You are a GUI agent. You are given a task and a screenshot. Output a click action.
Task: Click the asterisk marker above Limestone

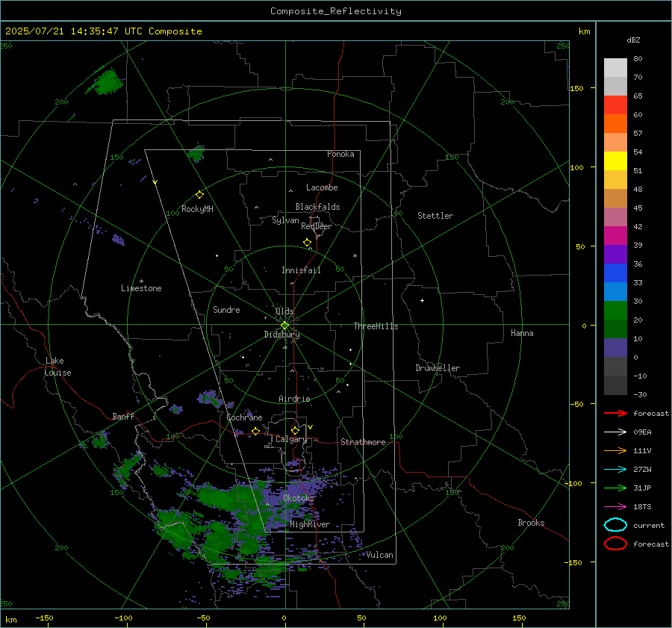141,282
